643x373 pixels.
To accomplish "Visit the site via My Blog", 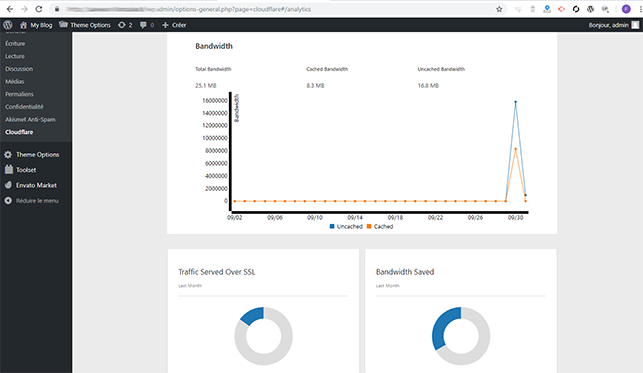I will click(x=36, y=25).
